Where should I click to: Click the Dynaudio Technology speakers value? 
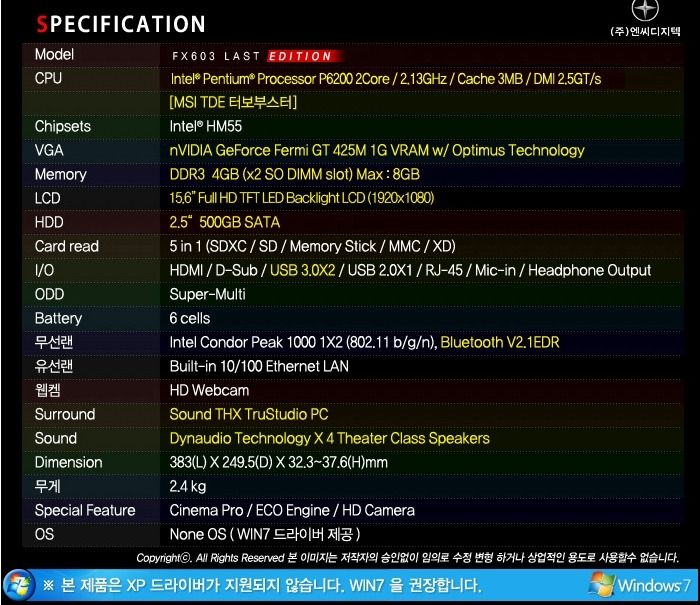[329, 438]
